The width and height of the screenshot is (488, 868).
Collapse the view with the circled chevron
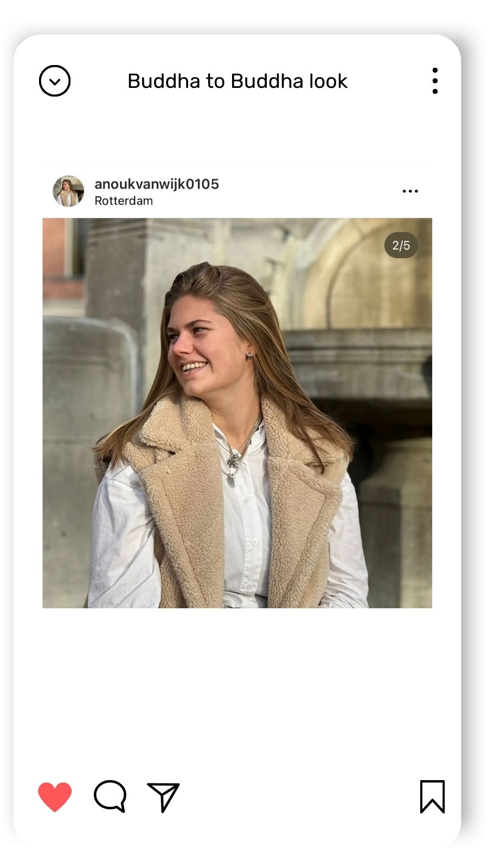point(55,81)
